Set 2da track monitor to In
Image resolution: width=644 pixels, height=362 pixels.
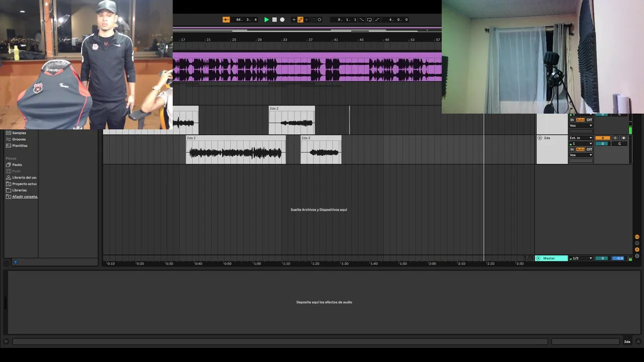pyautogui.click(x=572, y=149)
